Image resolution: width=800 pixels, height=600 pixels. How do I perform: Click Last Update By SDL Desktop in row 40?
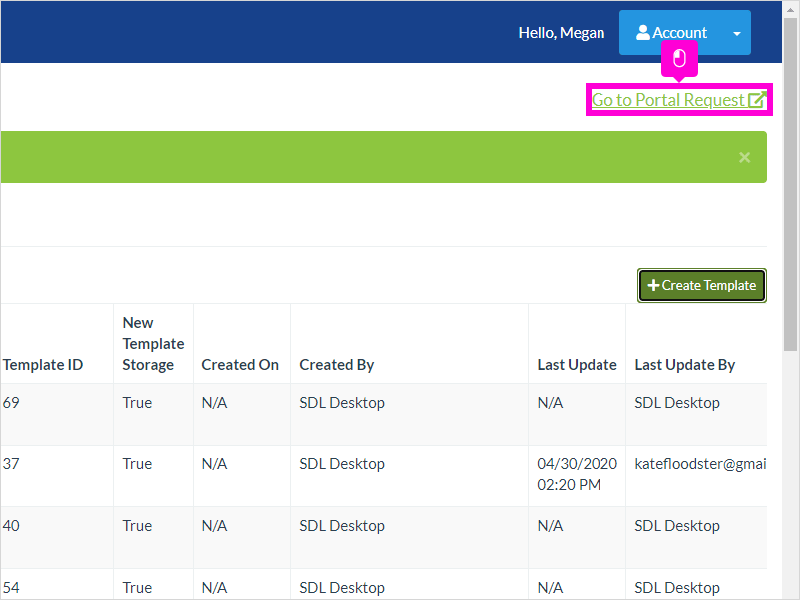pos(677,526)
